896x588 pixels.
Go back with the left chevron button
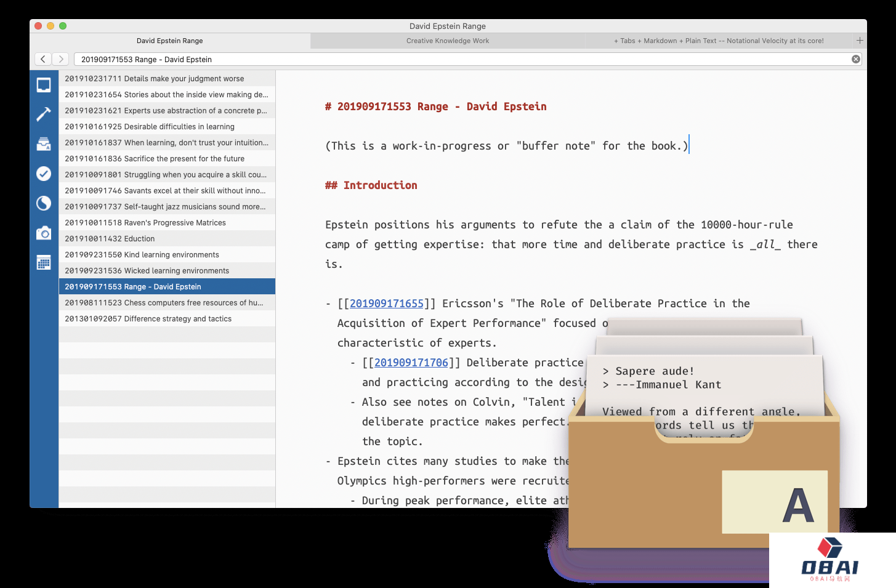tap(43, 59)
